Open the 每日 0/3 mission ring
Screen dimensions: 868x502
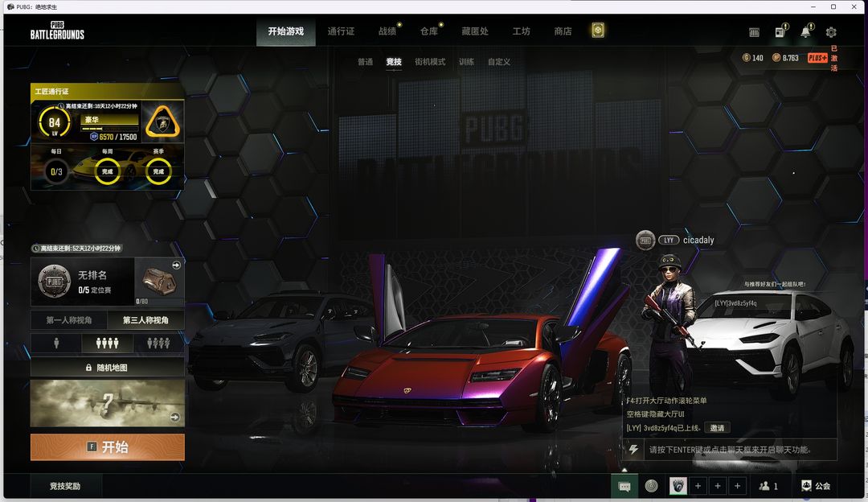pos(56,171)
